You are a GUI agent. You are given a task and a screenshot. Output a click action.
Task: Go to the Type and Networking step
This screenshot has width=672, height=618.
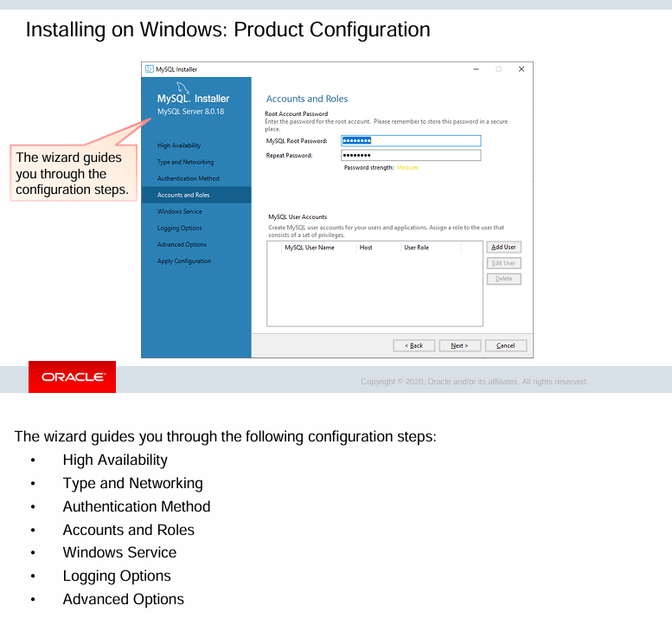(185, 162)
